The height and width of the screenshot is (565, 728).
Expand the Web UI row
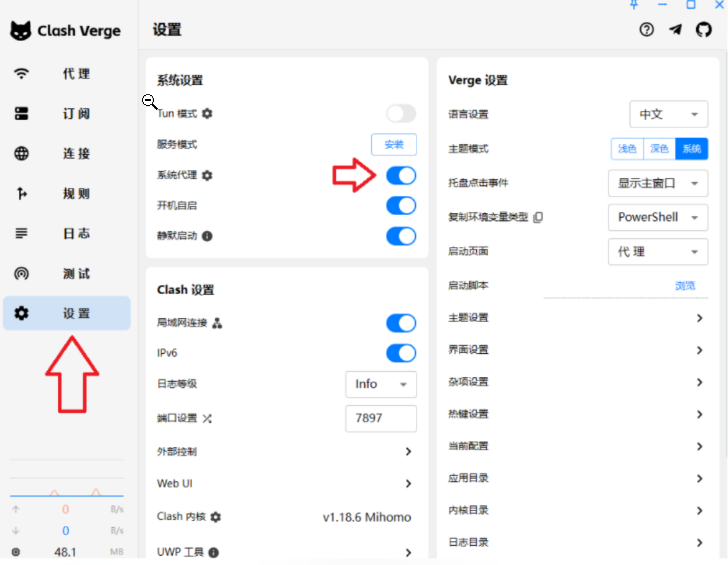pyautogui.click(x=286, y=484)
